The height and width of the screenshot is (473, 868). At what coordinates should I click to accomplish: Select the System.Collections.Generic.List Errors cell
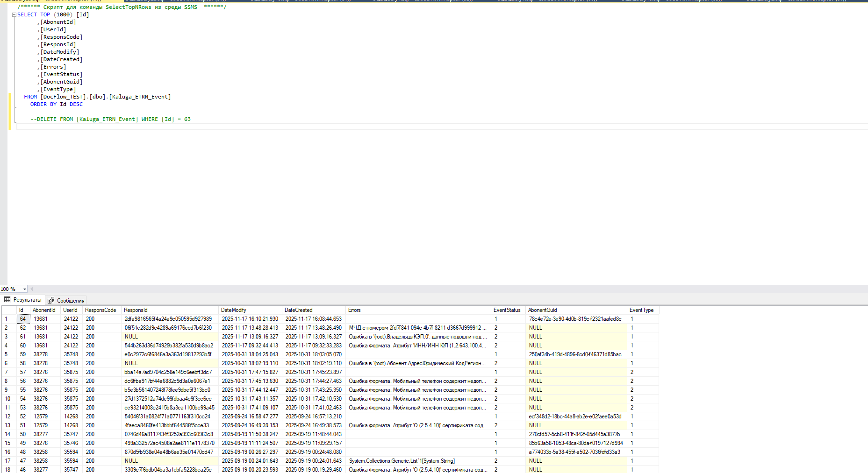(419, 461)
